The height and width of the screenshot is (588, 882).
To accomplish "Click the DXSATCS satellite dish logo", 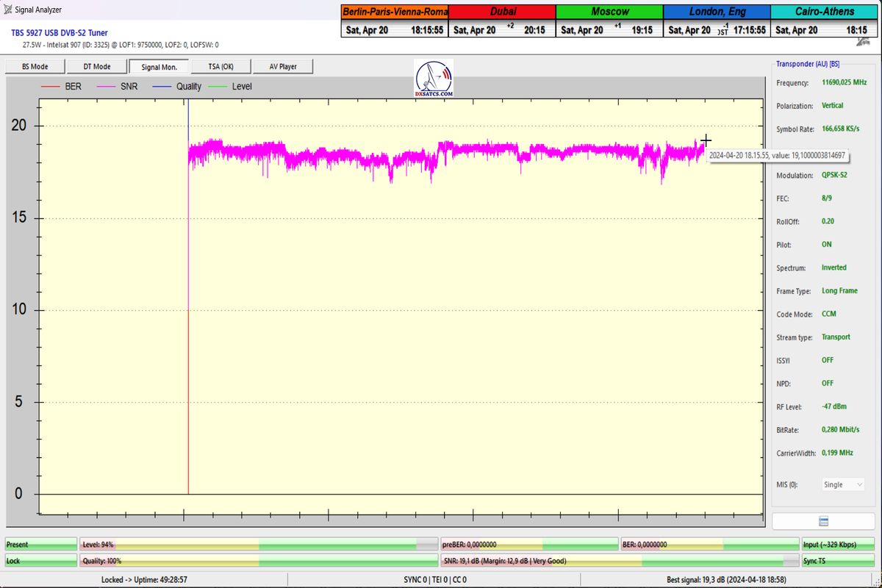I will (434, 79).
